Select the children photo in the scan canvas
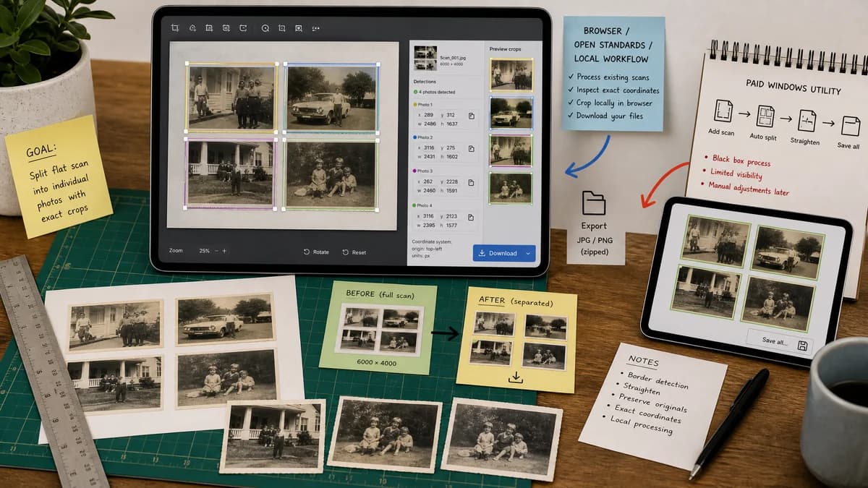 point(331,174)
